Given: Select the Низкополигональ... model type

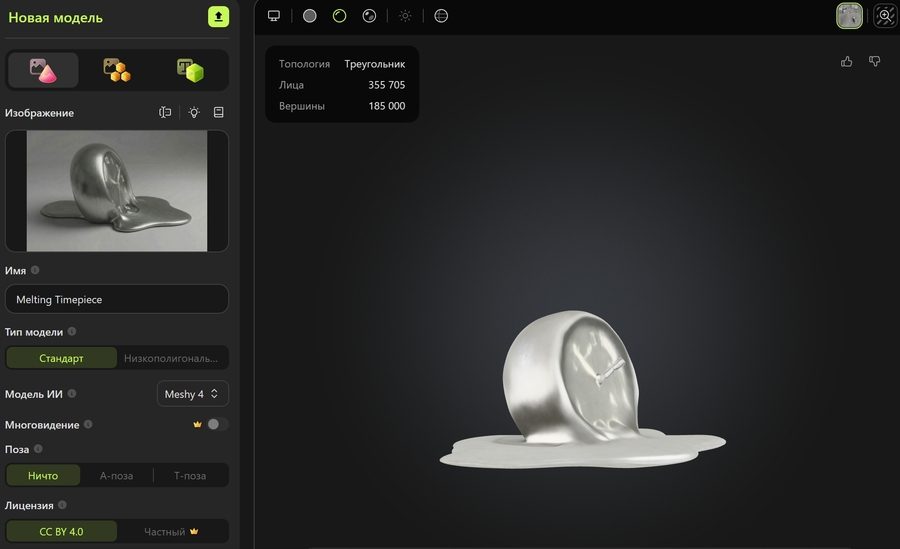Looking at the screenshot, I should pyautogui.click(x=171, y=358).
